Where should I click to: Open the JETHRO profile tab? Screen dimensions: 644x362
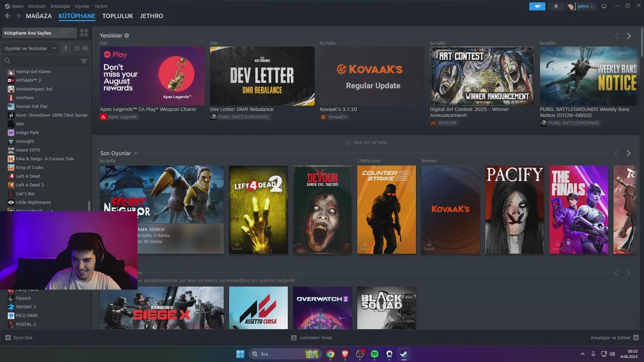point(151,16)
